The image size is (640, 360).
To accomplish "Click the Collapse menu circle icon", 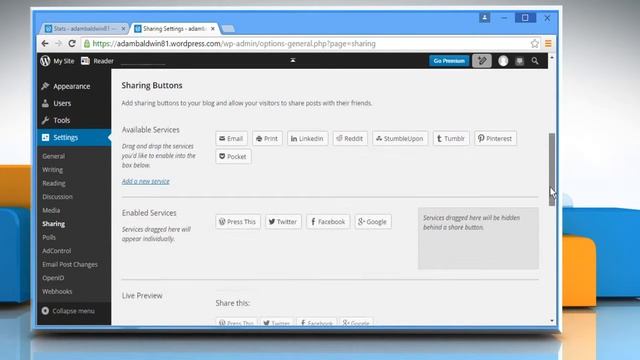I will click(x=45, y=311).
